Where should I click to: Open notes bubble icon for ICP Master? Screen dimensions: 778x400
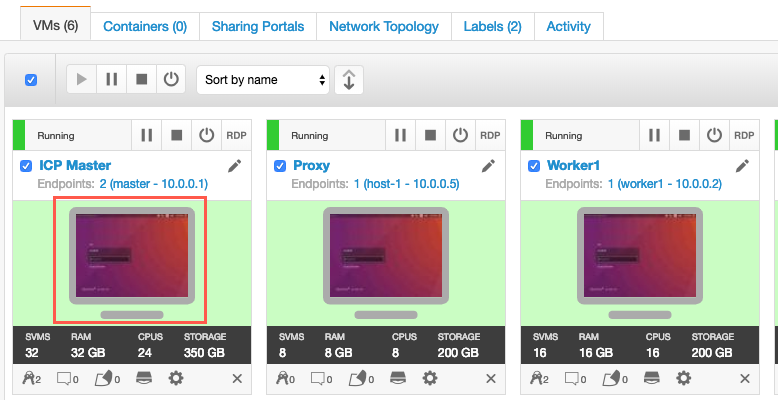click(x=67, y=379)
